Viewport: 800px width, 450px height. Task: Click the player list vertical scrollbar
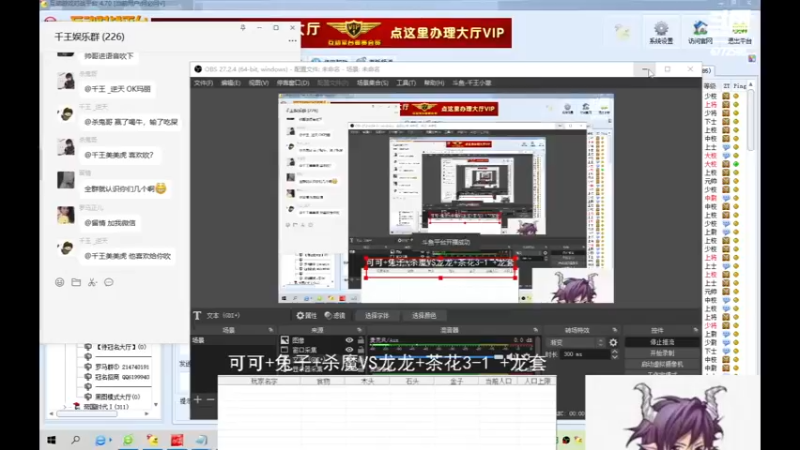point(751,122)
